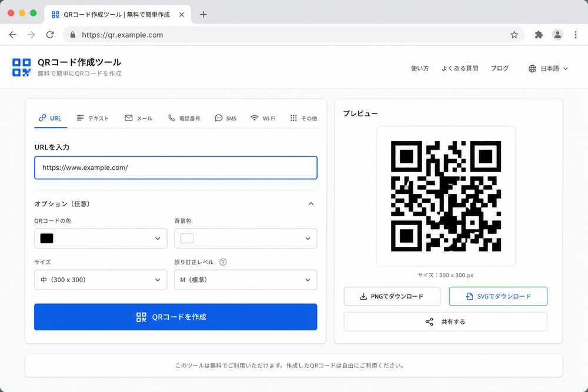Click the URL input field
The height and width of the screenshot is (392, 588).
176,167
